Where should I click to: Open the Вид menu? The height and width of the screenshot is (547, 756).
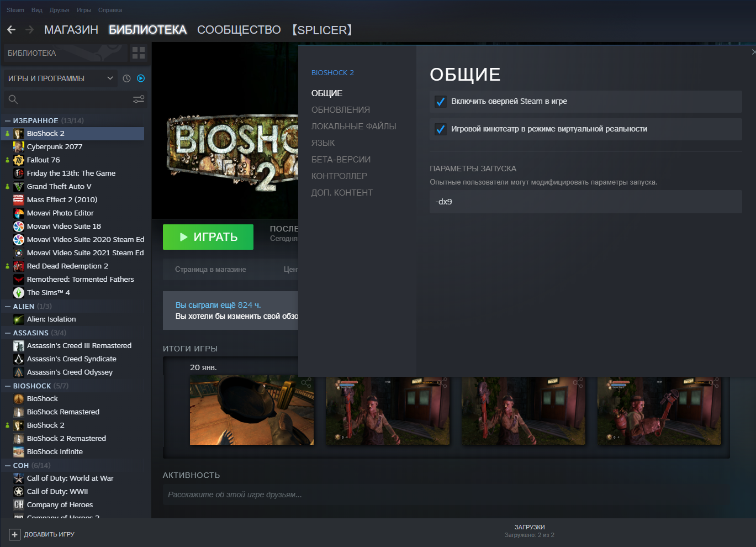point(37,10)
